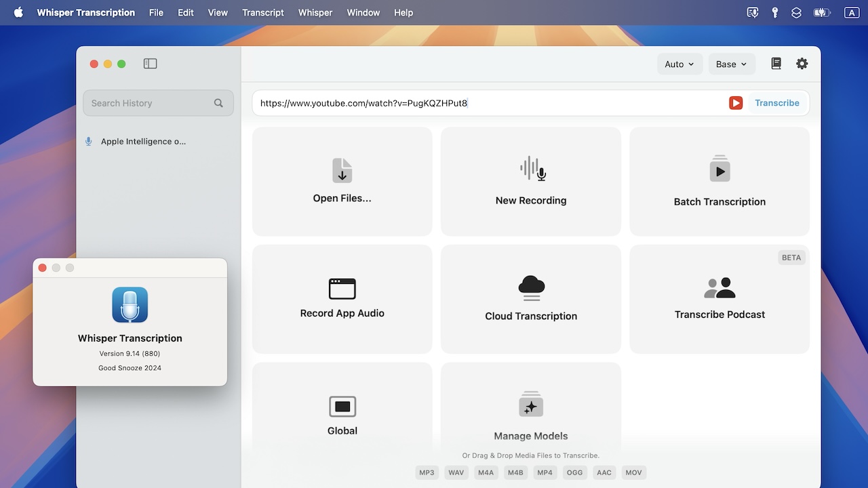The height and width of the screenshot is (488, 868).
Task: Click the OGG format tag
Action: (x=575, y=472)
